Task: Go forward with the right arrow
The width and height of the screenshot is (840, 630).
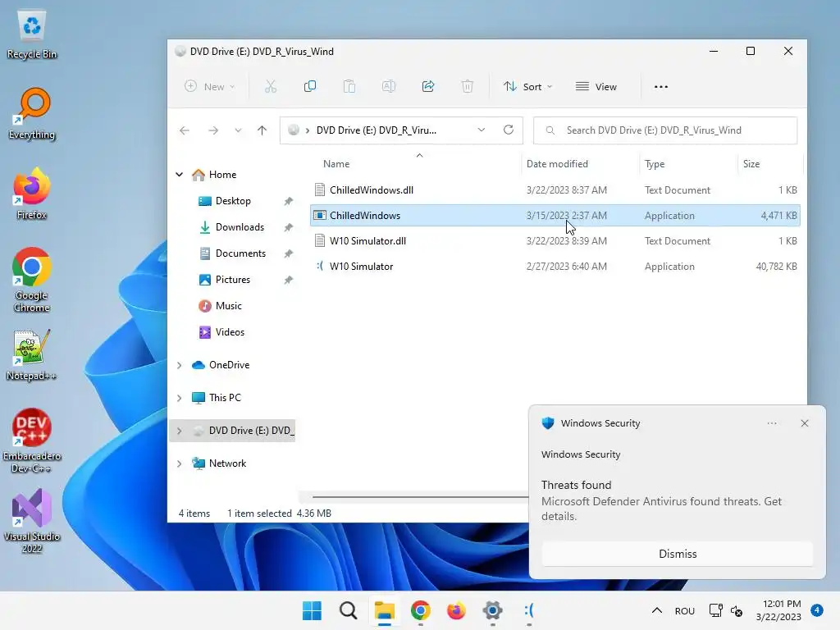Action: (x=213, y=130)
